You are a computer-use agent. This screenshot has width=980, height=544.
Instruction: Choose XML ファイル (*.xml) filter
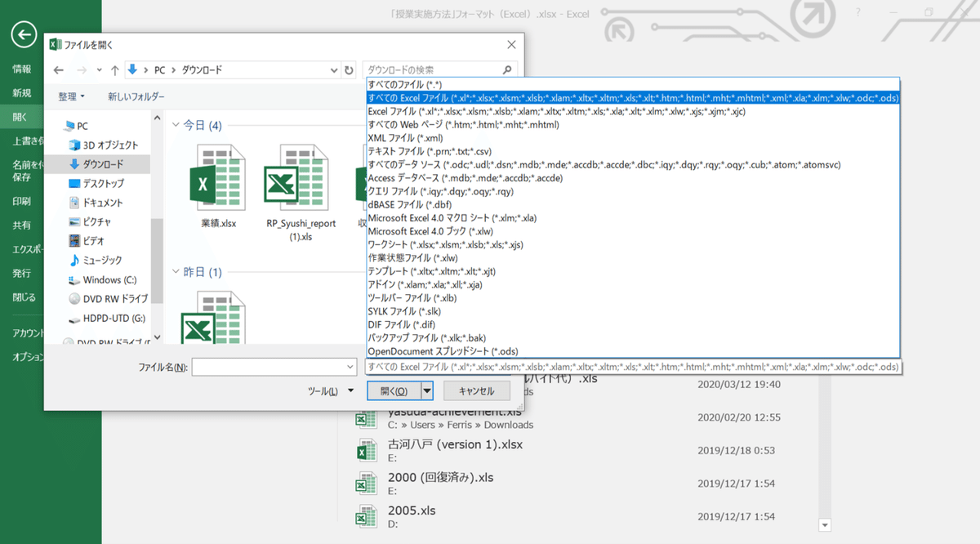click(633, 138)
